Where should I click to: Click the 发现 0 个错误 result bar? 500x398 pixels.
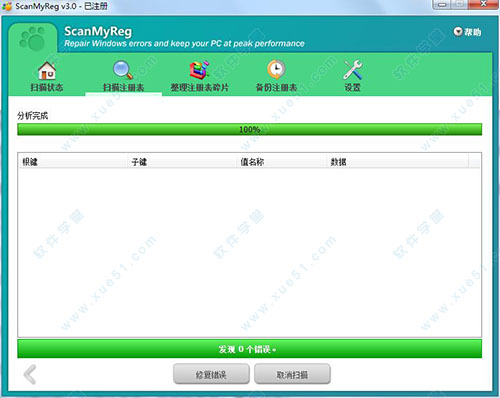[250, 349]
